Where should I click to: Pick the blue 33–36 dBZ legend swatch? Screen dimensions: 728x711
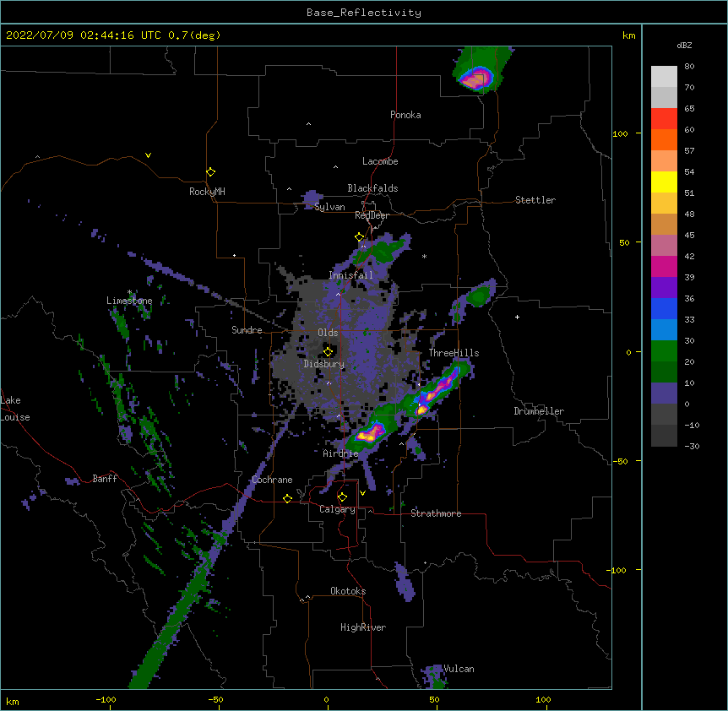pyautogui.click(x=664, y=308)
